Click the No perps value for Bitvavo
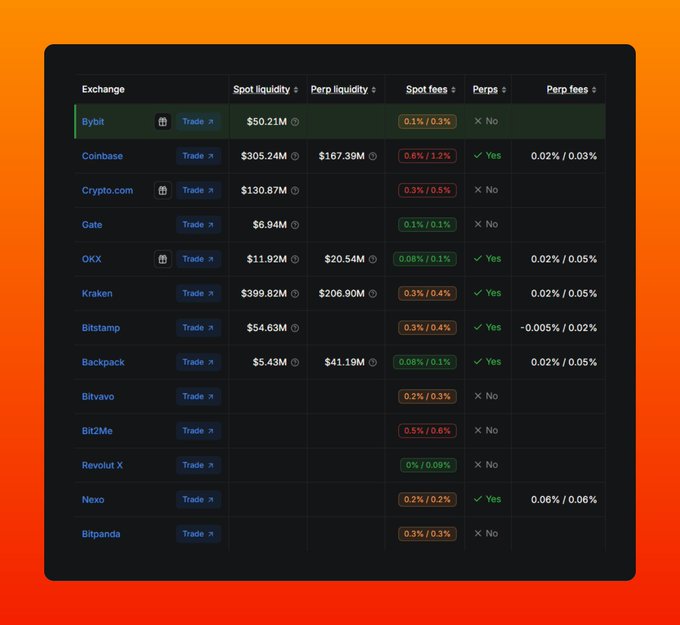Image resolution: width=680 pixels, height=625 pixels. coord(486,396)
